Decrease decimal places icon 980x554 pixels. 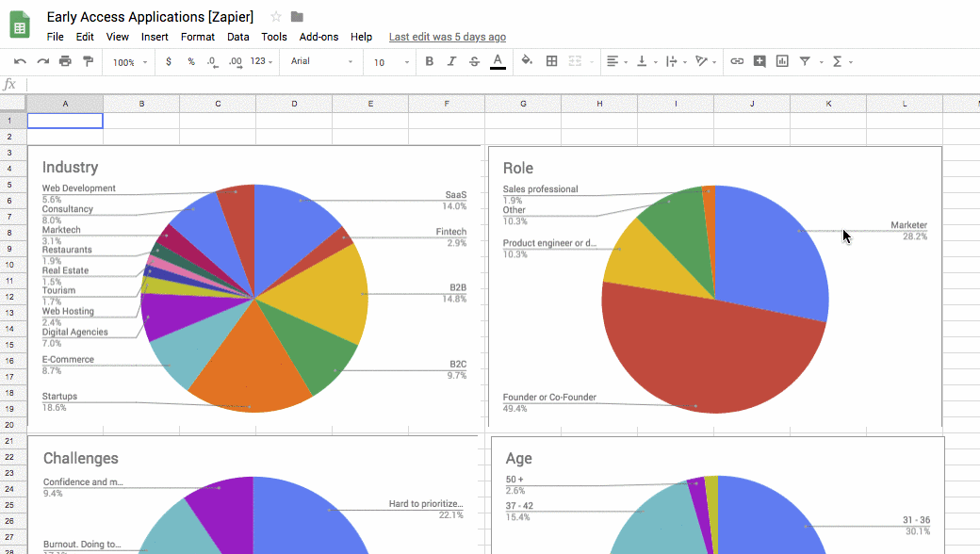pos(213,62)
